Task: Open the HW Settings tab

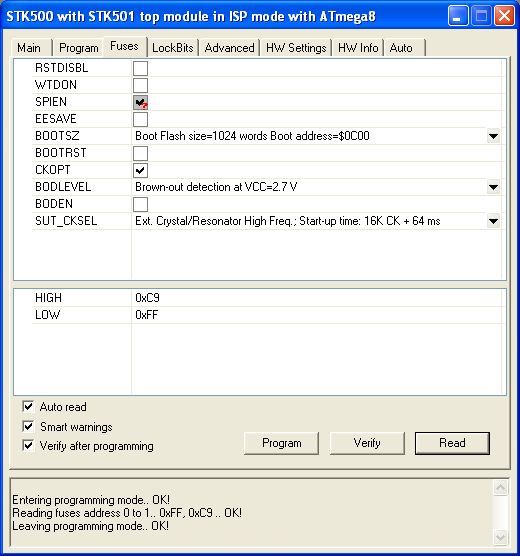Action: point(296,48)
